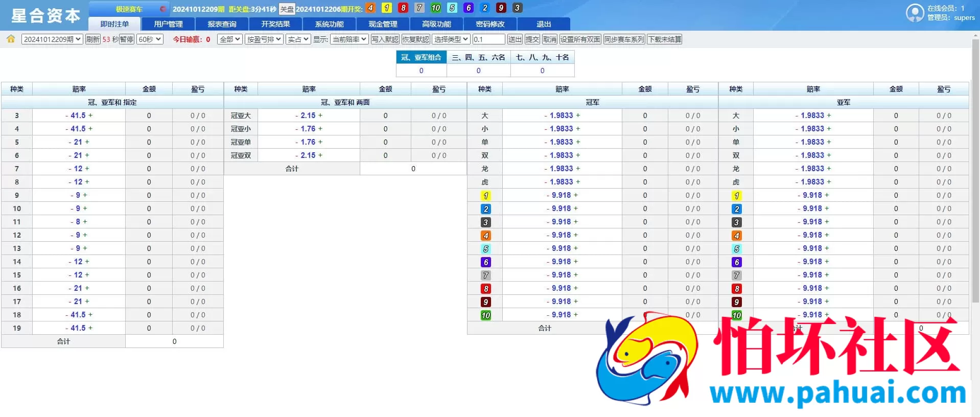980x417 pixels.
Task: Select number 5 icon in 冠军 table
Action: tap(485, 249)
